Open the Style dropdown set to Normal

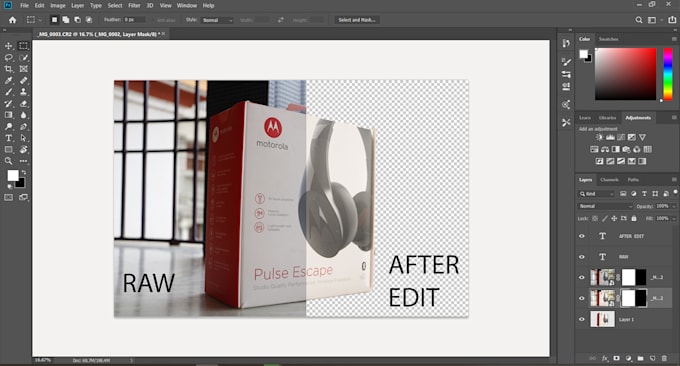tap(217, 20)
